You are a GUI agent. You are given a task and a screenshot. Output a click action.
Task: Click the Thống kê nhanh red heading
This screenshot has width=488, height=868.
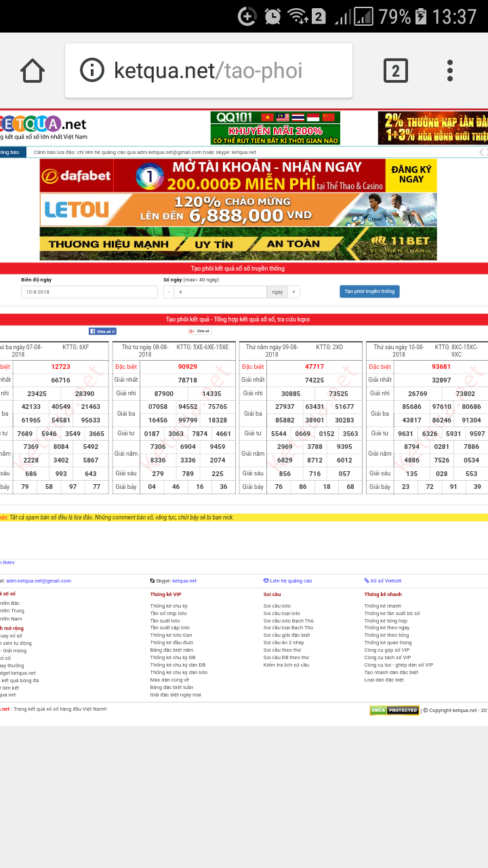[383, 594]
